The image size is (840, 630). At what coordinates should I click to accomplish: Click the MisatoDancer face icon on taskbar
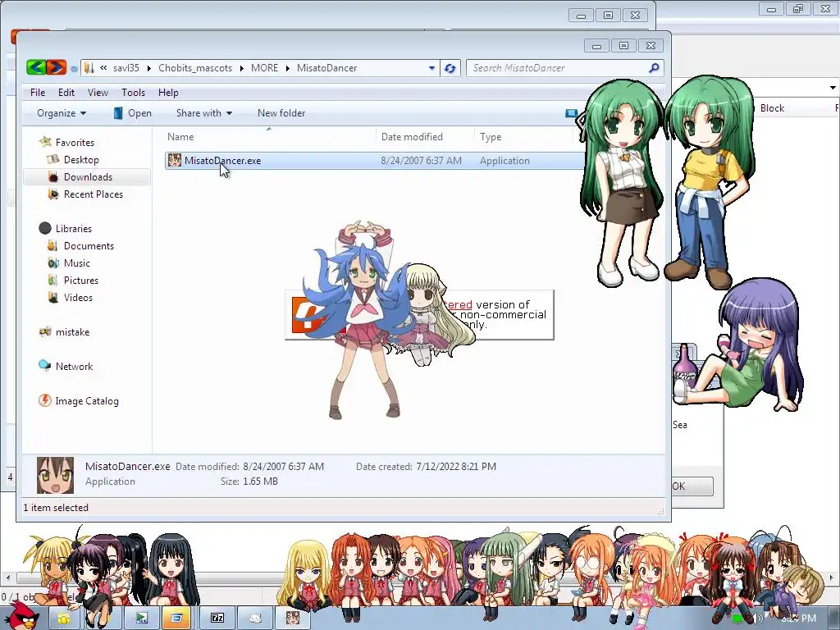coord(293,619)
